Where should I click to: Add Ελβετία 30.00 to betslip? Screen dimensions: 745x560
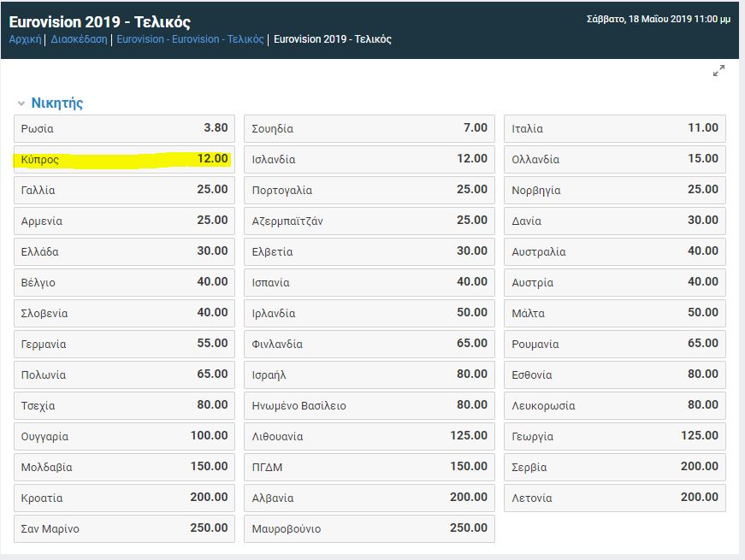[370, 251]
